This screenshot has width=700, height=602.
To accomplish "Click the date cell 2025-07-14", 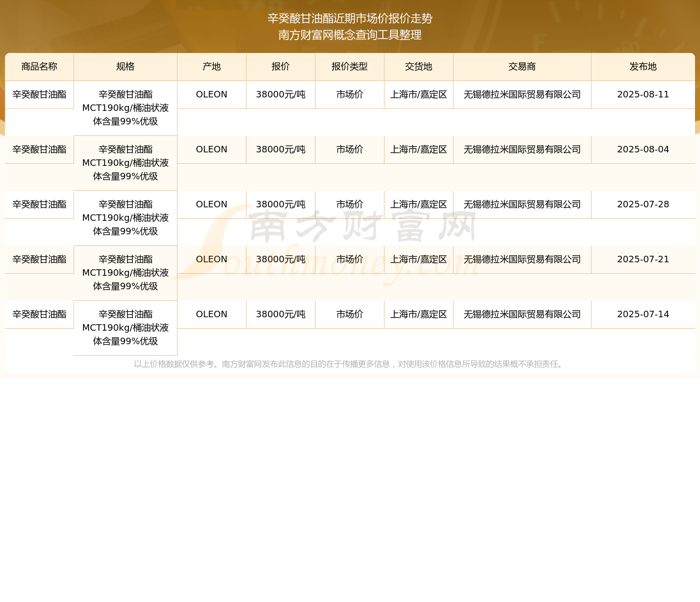I will pyautogui.click(x=643, y=314).
